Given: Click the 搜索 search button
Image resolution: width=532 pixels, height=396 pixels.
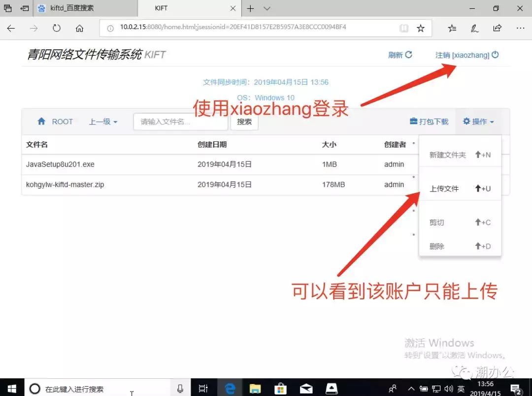Looking at the screenshot, I should pos(244,121).
